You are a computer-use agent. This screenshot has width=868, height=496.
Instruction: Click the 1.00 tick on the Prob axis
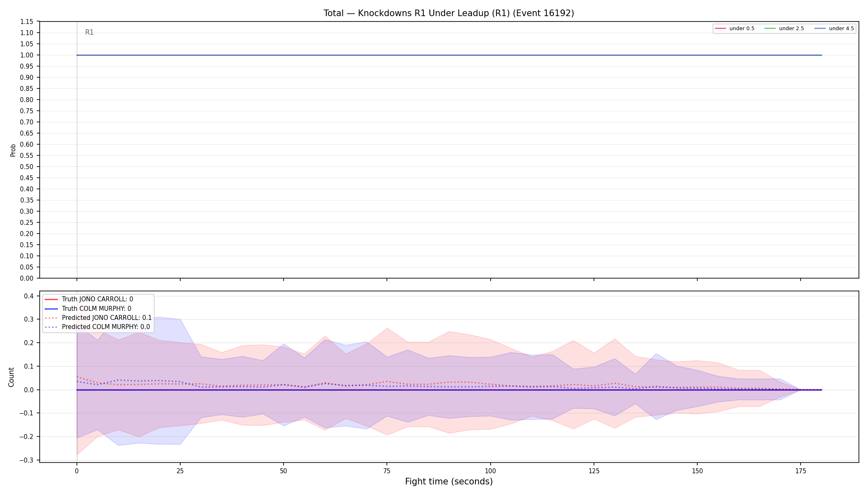coord(27,55)
